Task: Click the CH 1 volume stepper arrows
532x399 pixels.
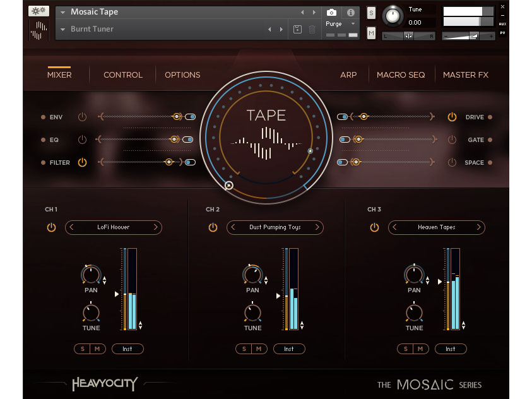Action: coord(141,325)
